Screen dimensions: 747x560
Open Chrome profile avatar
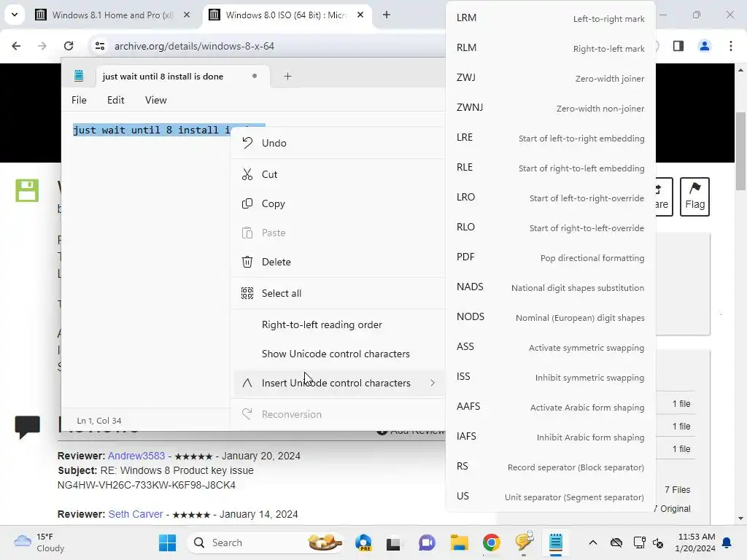coord(704,46)
